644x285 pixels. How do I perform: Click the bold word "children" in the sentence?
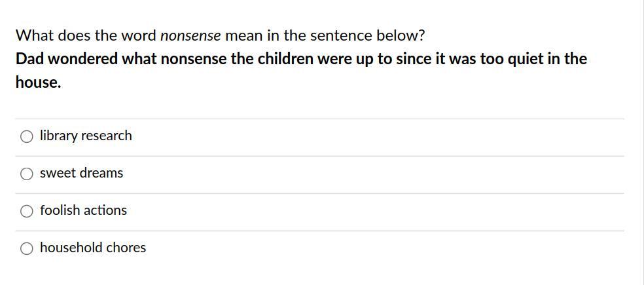285,59
